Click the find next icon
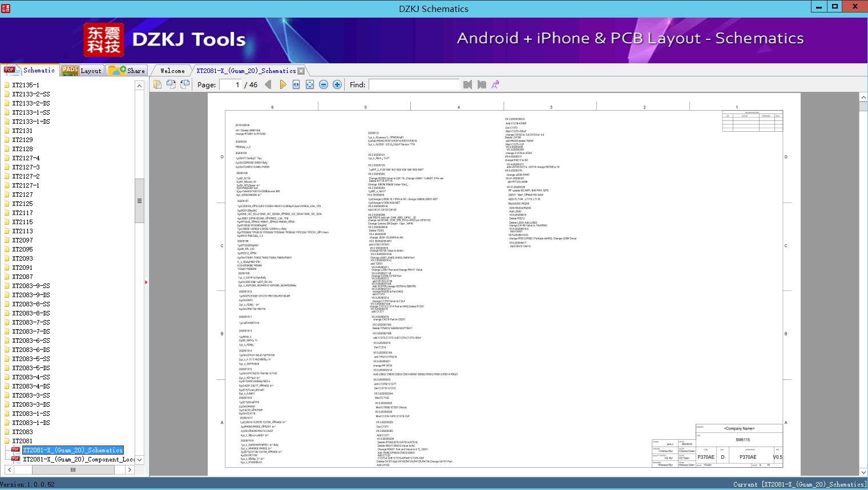Viewport: 868px width, 490px height. [482, 84]
